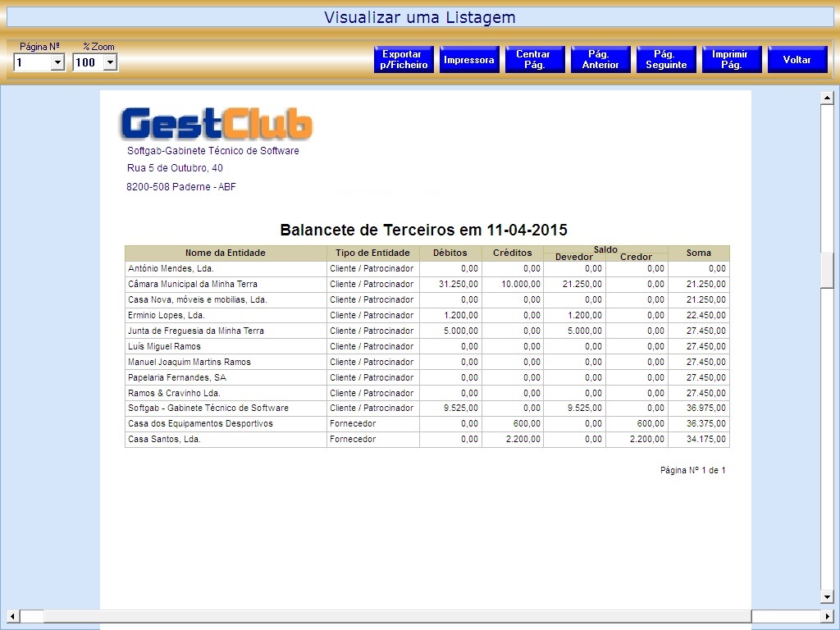Image resolution: width=840 pixels, height=630 pixels.
Task: Click vertical scrollbar up arrow
Action: [x=827, y=98]
